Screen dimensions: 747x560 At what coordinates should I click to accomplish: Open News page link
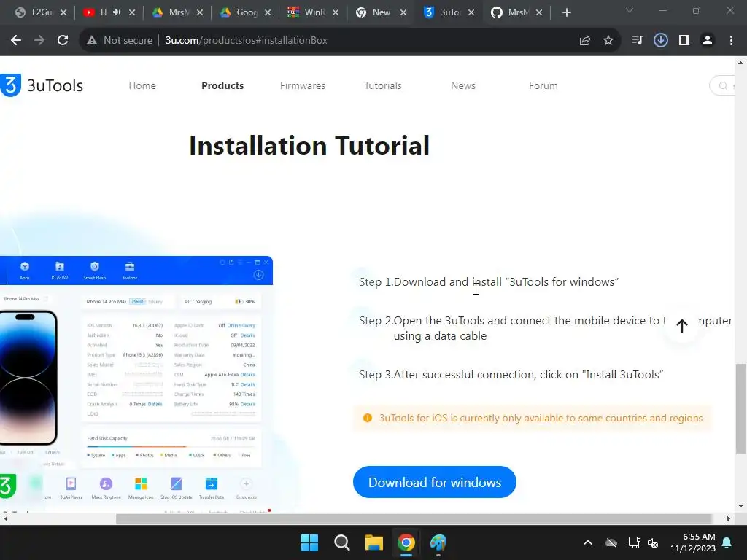tap(463, 86)
